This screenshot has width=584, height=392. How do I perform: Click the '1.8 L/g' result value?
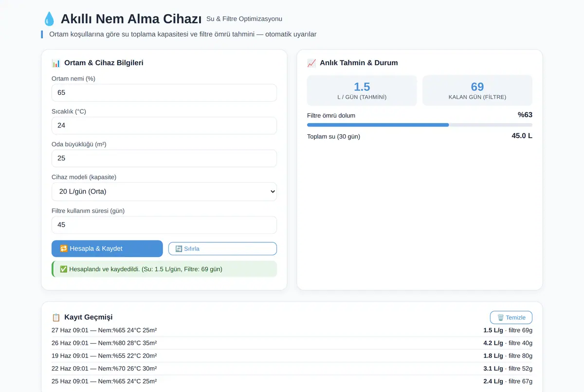493,356
